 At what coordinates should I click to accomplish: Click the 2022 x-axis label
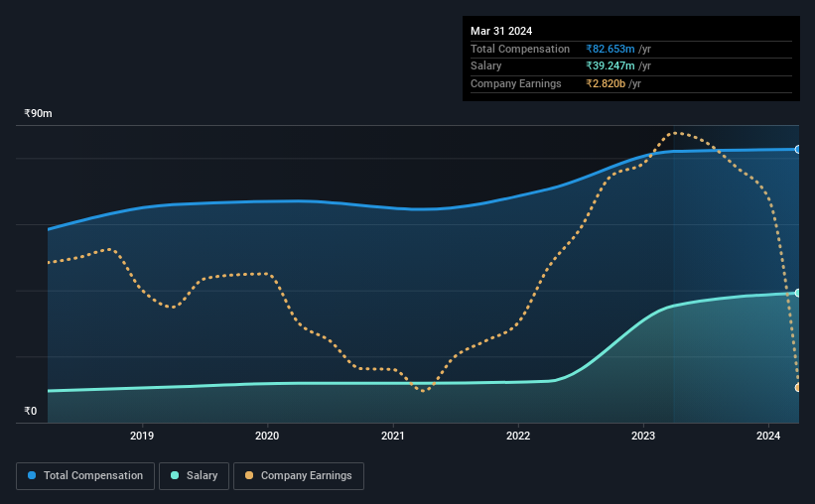point(518,436)
